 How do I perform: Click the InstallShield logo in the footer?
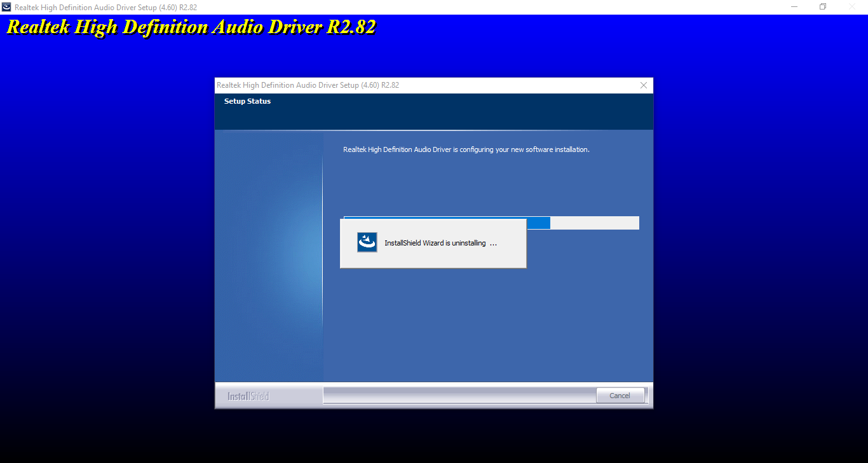click(x=248, y=396)
